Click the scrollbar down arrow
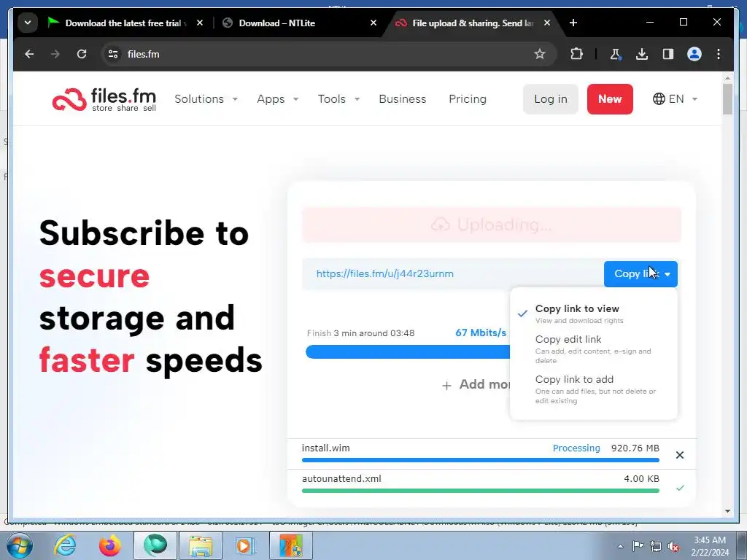This screenshot has height=560, width=747. (x=727, y=511)
